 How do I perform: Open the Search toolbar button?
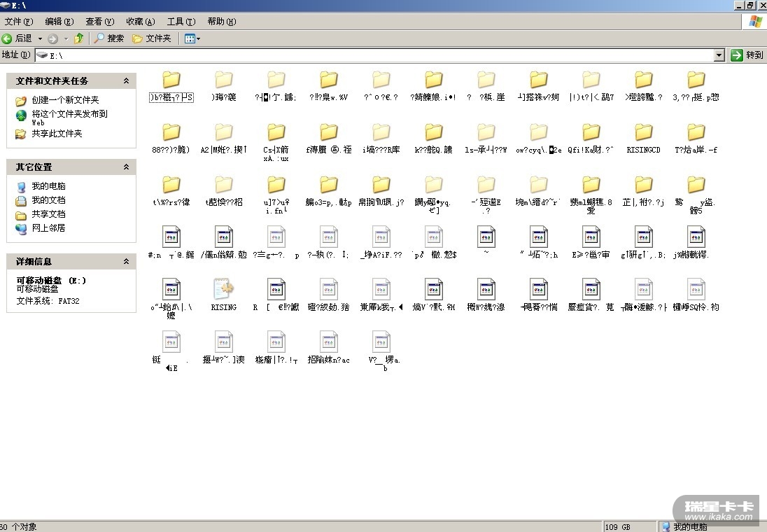(x=109, y=38)
